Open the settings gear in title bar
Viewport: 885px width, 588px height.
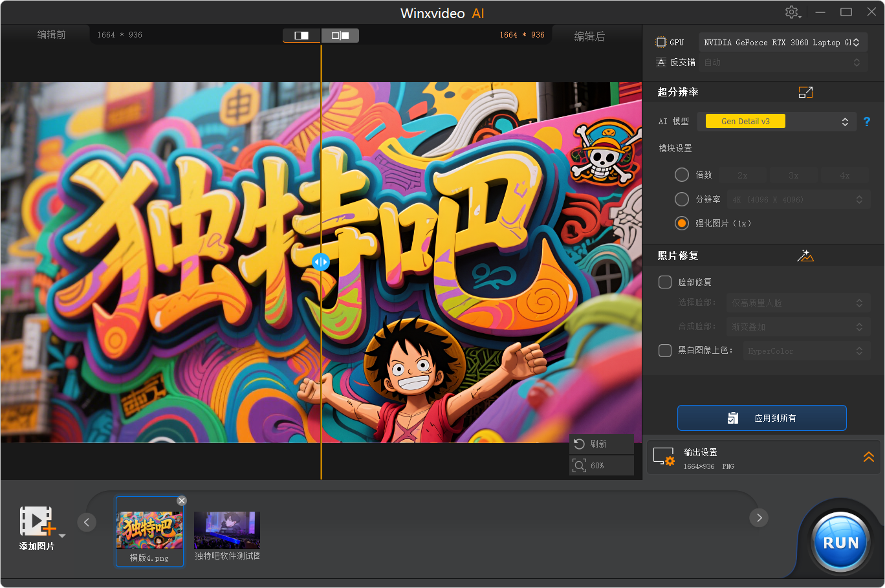click(x=792, y=12)
